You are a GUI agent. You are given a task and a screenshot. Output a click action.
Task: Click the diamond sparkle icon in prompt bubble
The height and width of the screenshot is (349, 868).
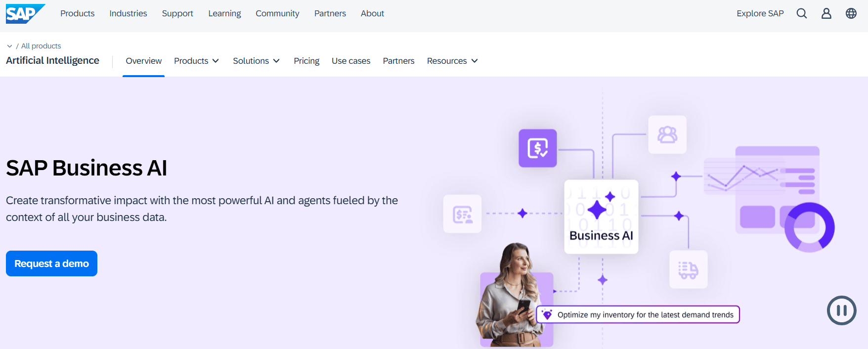click(x=547, y=314)
